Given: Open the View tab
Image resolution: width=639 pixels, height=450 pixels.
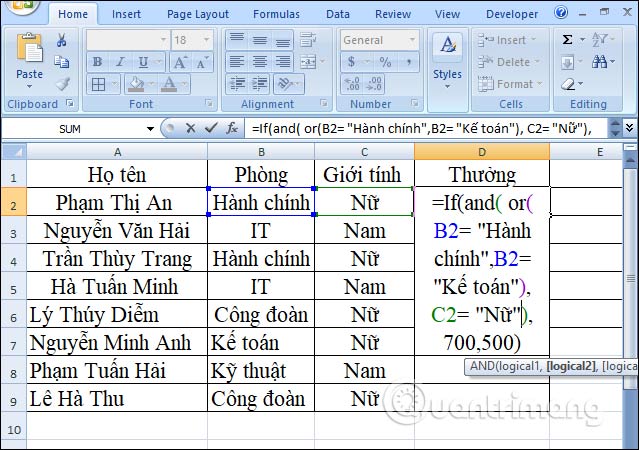Looking at the screenshot, I should pos(447,14).
